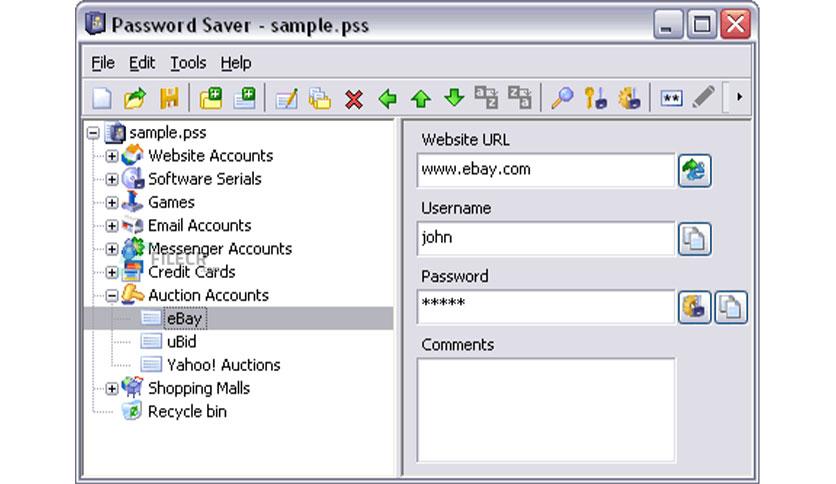Edit the selected item using notepad-pencil icon
836x484 pixels.
pyautogui.click(x=286, y=99)
